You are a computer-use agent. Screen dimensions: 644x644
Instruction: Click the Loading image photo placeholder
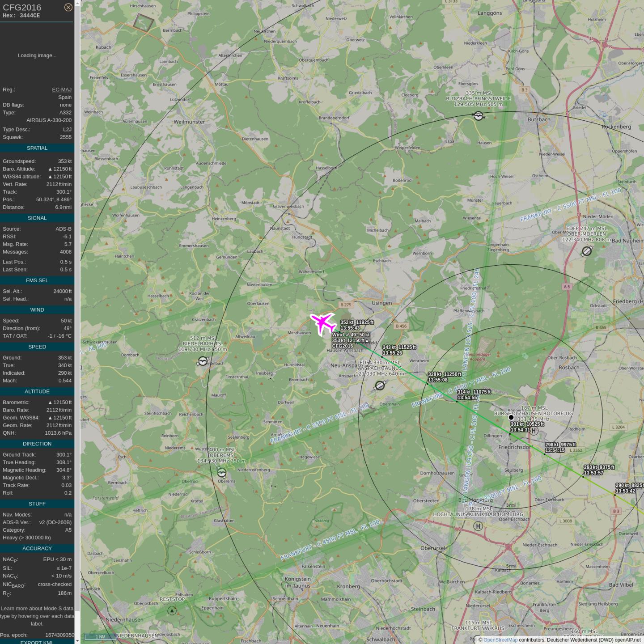37,55
